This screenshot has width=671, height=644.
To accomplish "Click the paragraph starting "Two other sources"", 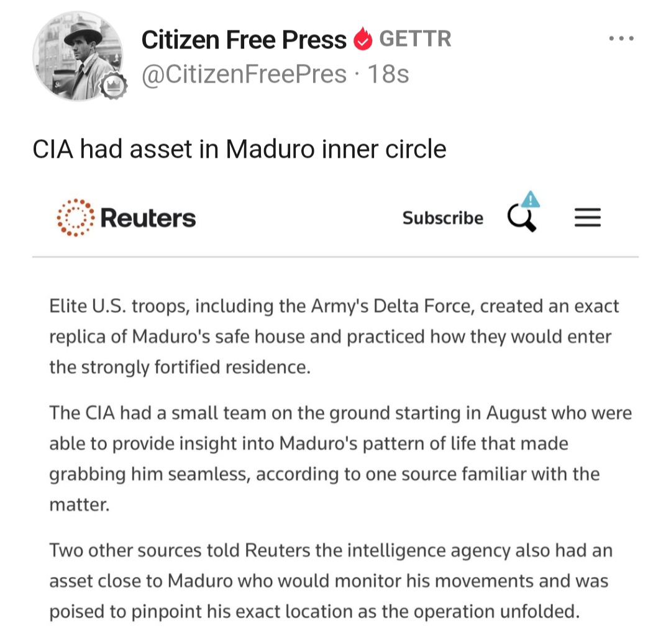I will point(331,581).
